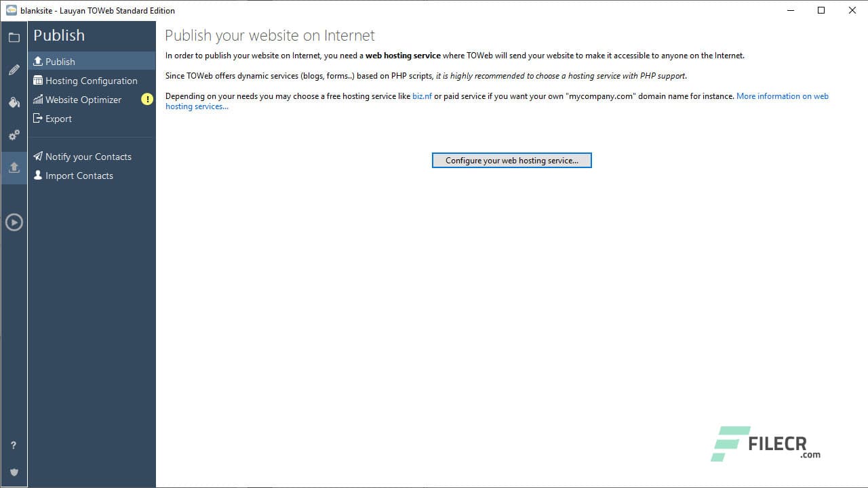Open the biz.nf hosting link
Image resolution: width=868 pixels, height=488 pixels.
pyautogui.click(x=422, y=96)
